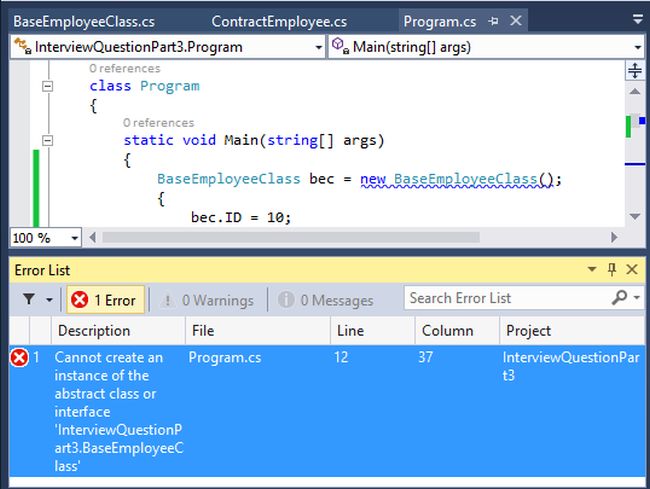
Task: Sort by the Column column header
Action: (x=457, y=331)
